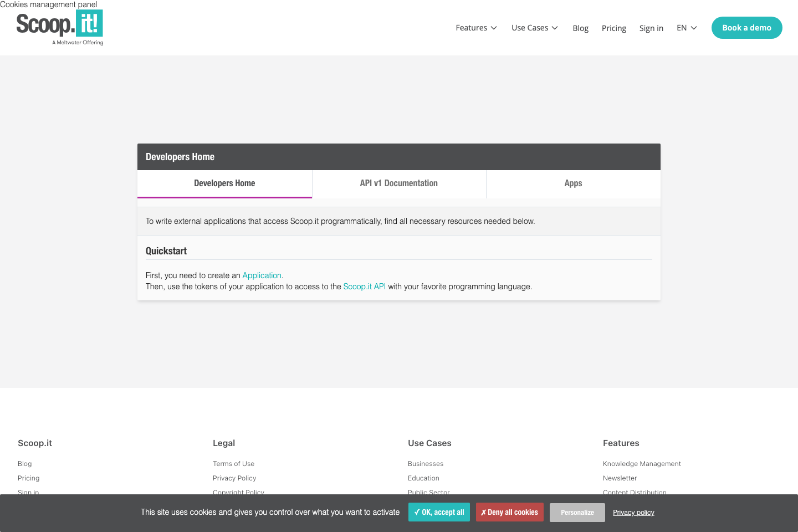Click Personalize in the cookie banner
The width and height of the screenshot is (798, 532).
coord(577,512)
